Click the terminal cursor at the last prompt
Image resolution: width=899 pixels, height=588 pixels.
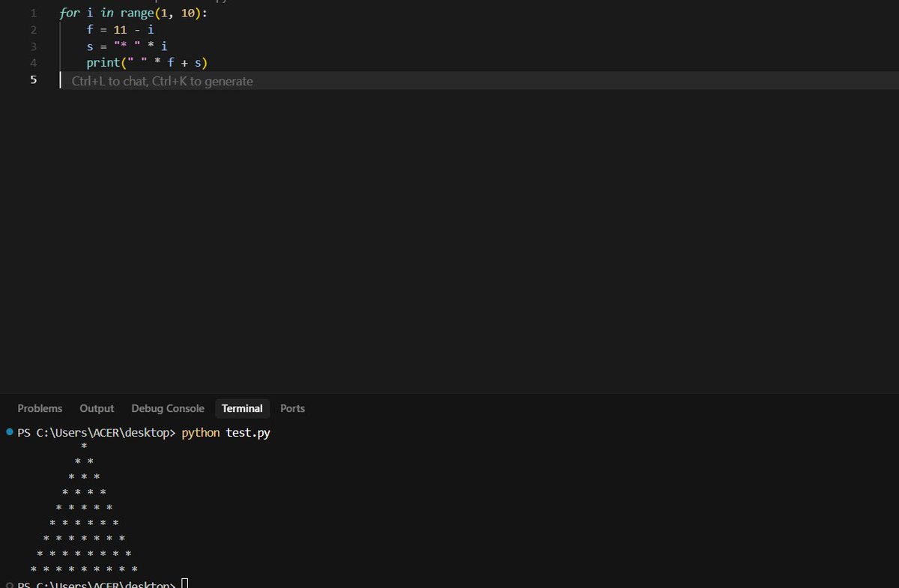click(x=184, y=584)
